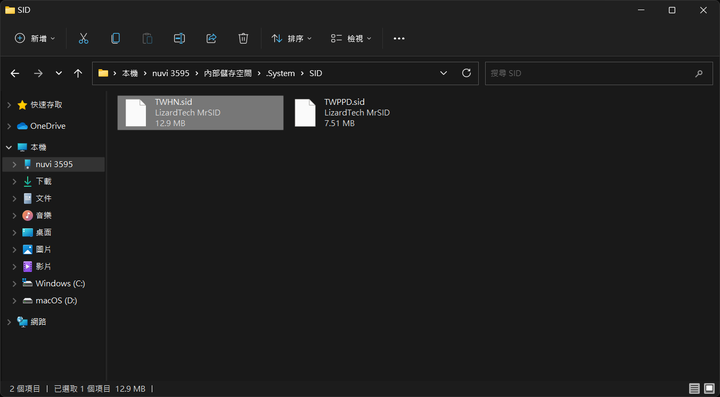Open address bar history dropdown

(x=443, y=73)
